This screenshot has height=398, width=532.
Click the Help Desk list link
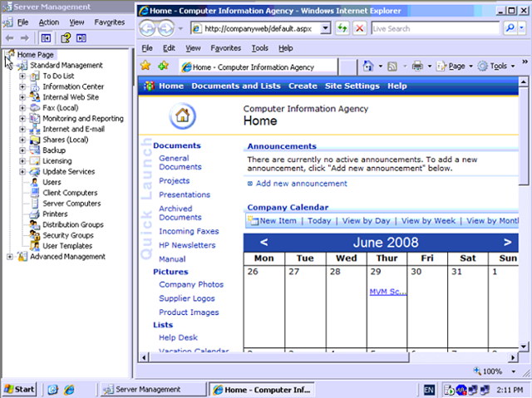click(178, 337)
